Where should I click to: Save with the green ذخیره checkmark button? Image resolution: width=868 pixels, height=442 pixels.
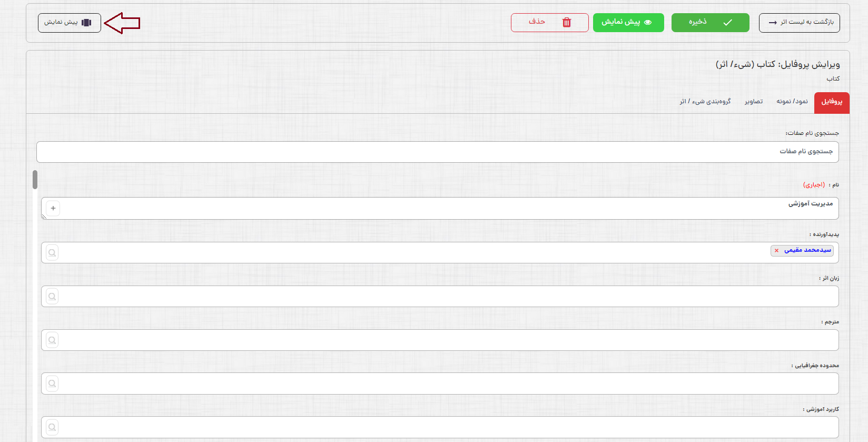(x=710, y=23)
